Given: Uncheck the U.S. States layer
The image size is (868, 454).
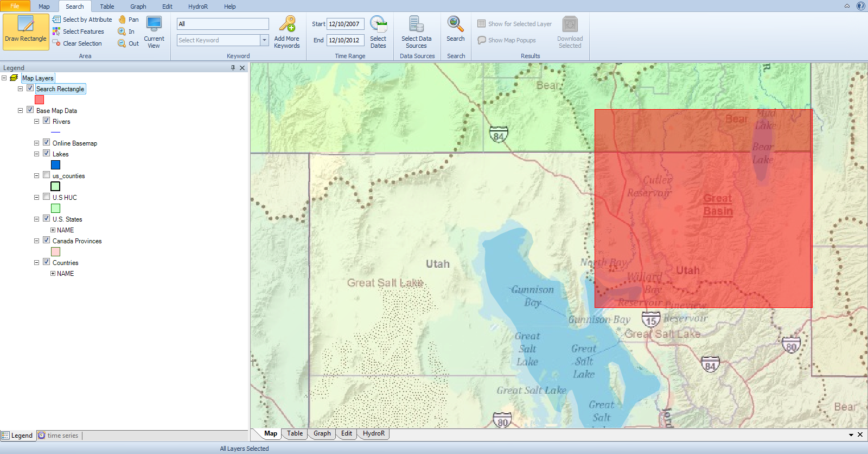Looking at the screenshot, I should tap(47, 218).
